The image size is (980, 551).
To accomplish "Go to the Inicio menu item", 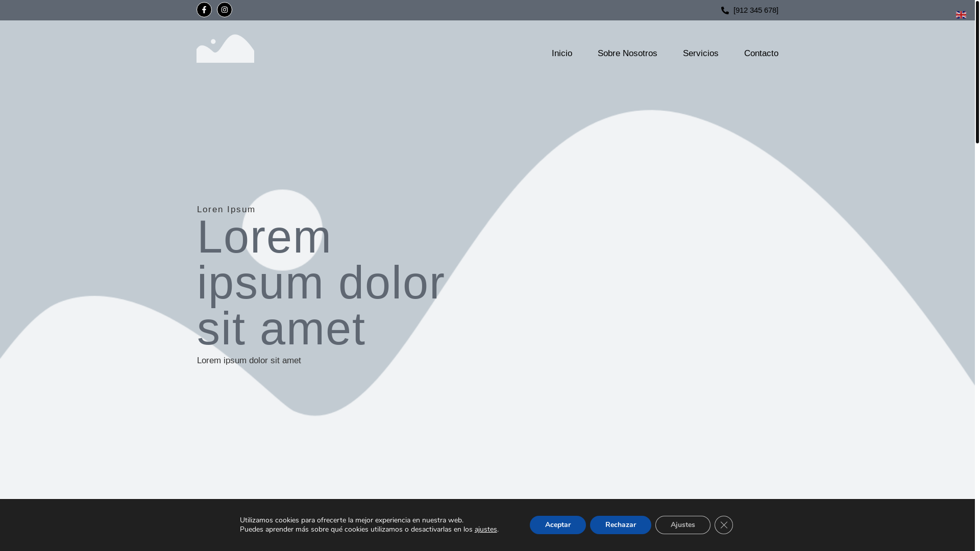I will (562, 54).
